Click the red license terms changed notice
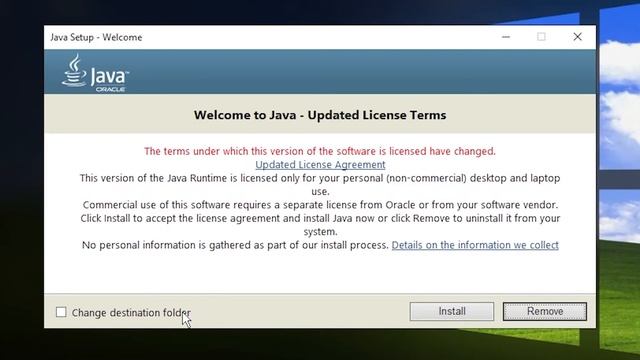Viewport: 640px width, 360px height. click(x=320, y=151)
